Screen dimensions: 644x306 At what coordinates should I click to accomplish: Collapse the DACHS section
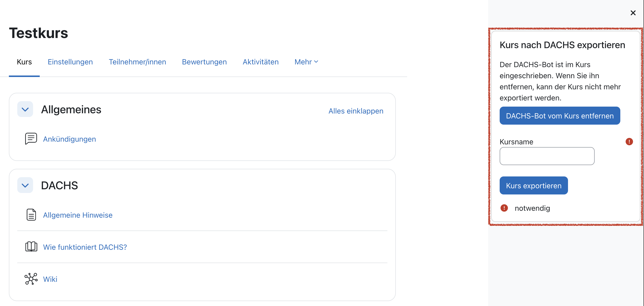coord(25,185)
